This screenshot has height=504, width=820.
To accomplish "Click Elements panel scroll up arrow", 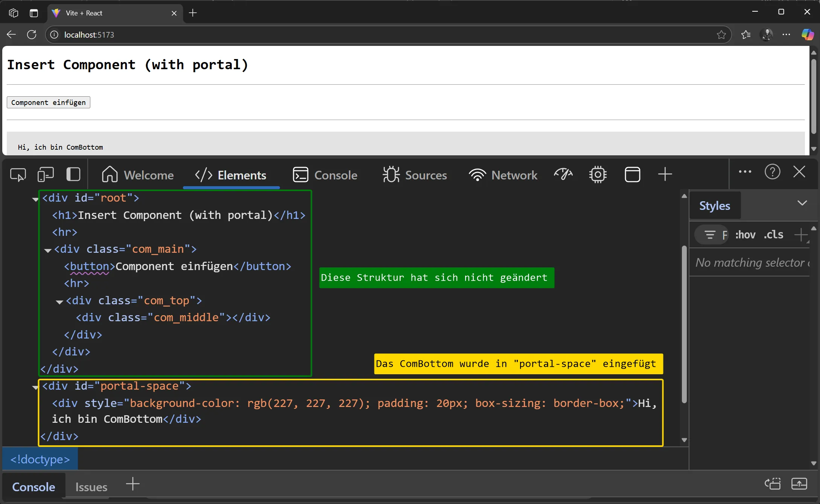I will coord(684,196).
